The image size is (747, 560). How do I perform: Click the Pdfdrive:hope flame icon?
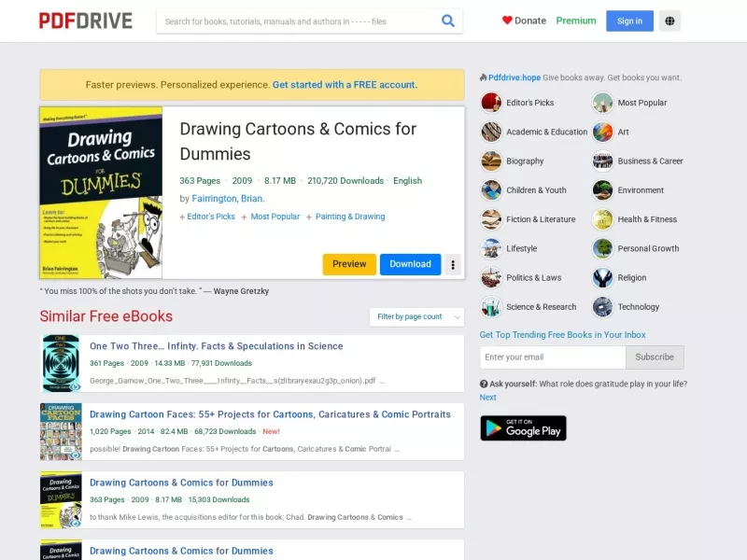(x=483, y=77)
